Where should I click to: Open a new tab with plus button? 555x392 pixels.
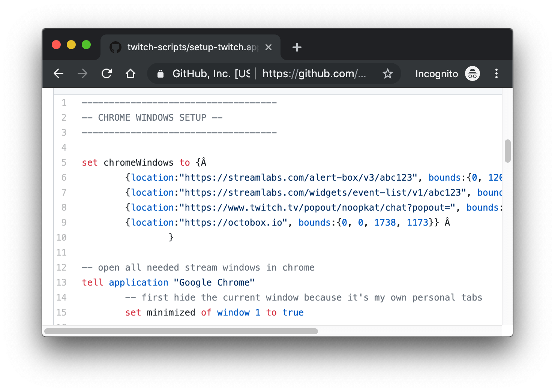click(x=297, y=47)
